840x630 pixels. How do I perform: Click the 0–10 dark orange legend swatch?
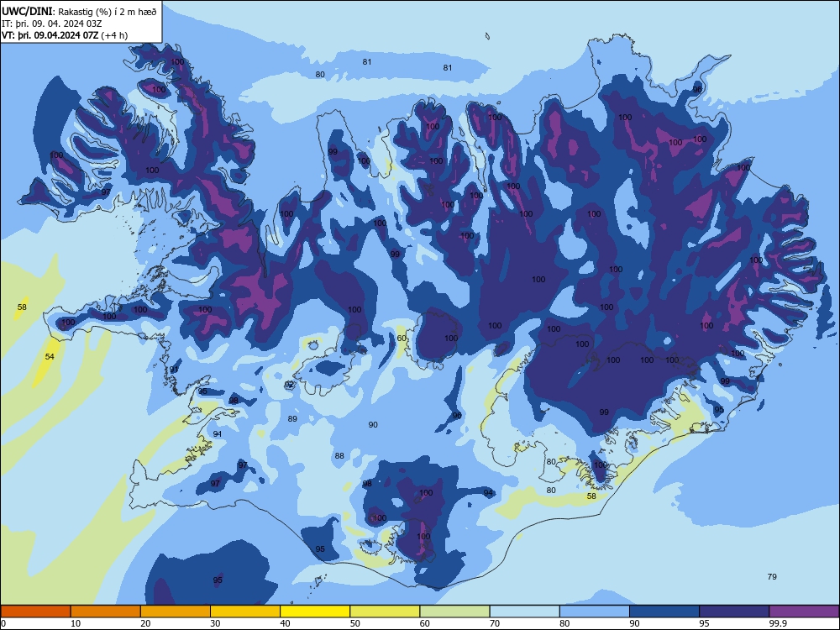point(35,612)
